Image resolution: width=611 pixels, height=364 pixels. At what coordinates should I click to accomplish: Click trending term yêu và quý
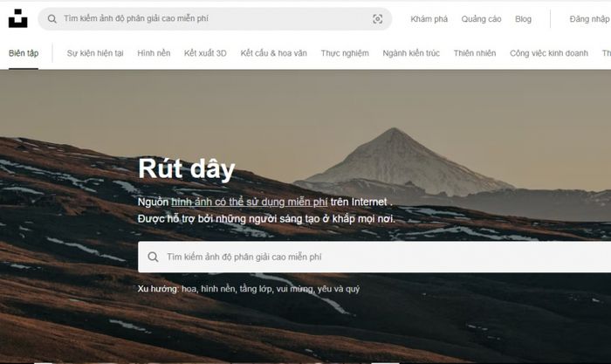pos(339,289)
